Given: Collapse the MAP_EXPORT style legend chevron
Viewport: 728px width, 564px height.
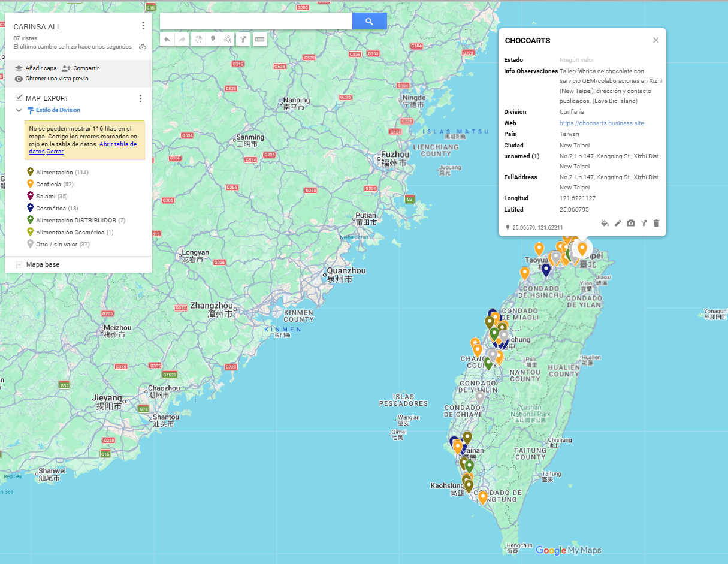Looking at the screenshot, I should (19, 110).
